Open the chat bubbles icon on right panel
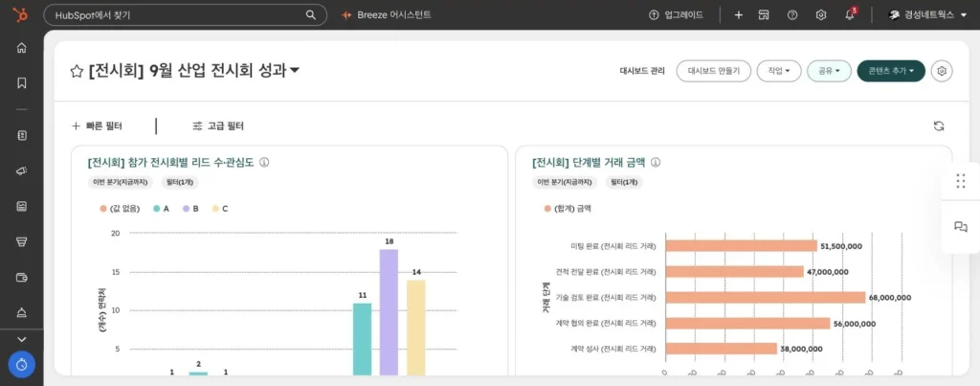The width and height of the screenshot is (980, 386). click(x=961, y=226)
